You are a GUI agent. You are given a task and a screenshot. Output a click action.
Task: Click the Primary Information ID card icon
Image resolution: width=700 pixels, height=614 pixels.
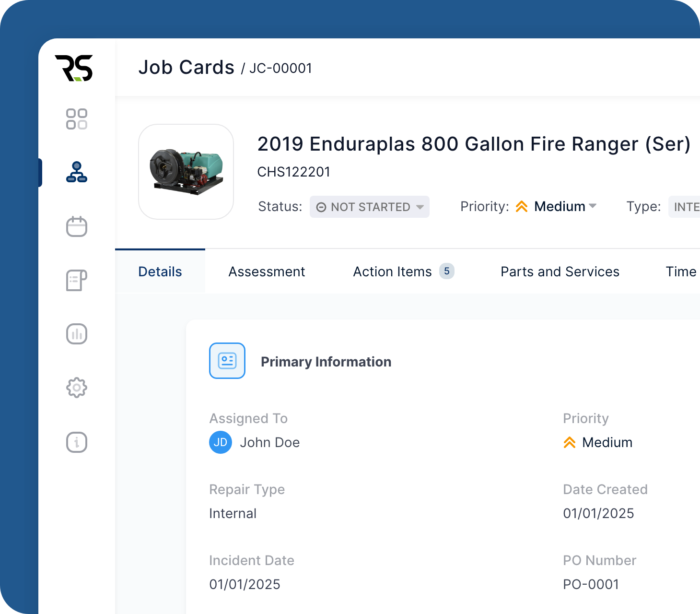coord(227,361)
